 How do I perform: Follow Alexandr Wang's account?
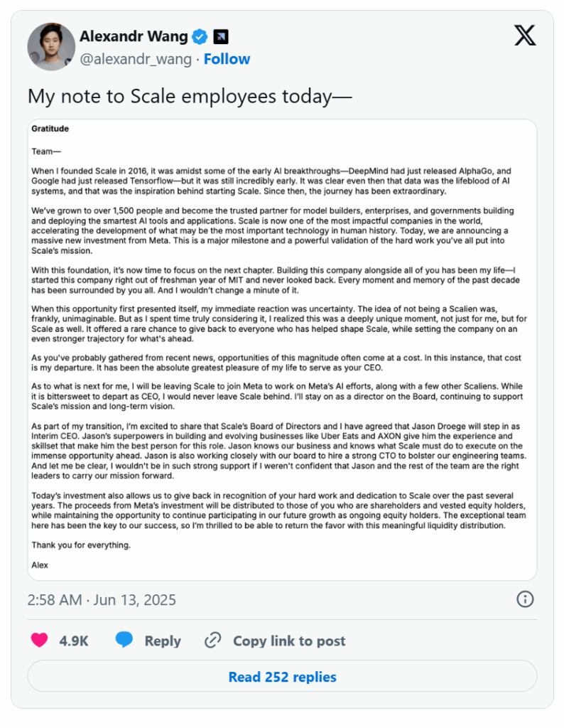227,59
